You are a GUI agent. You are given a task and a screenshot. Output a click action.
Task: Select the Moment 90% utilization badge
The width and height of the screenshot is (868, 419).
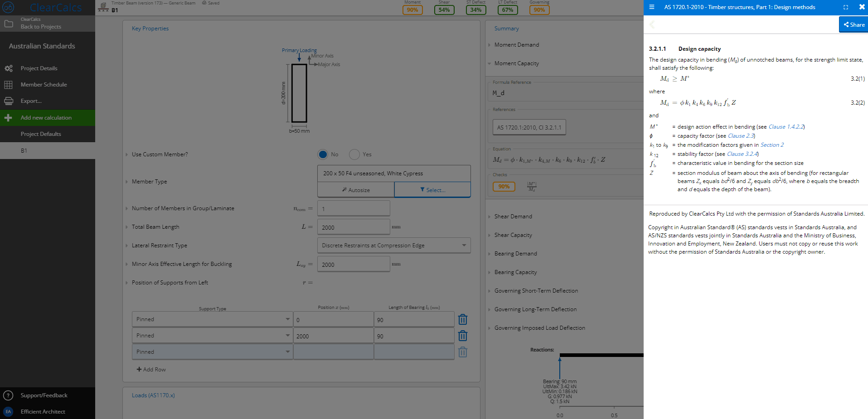pyautogui.click(x=412, y=10)
